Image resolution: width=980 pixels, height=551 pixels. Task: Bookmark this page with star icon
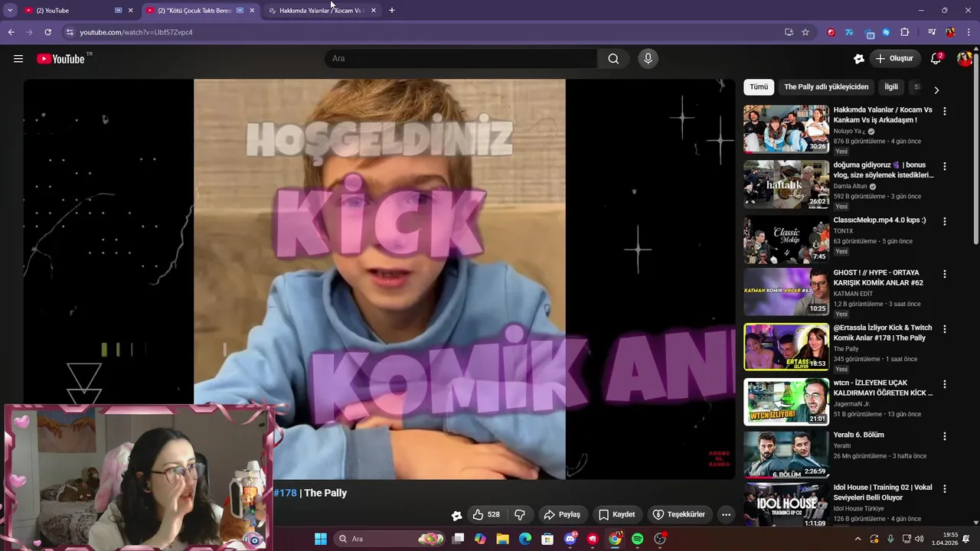[x=805, y=32]
